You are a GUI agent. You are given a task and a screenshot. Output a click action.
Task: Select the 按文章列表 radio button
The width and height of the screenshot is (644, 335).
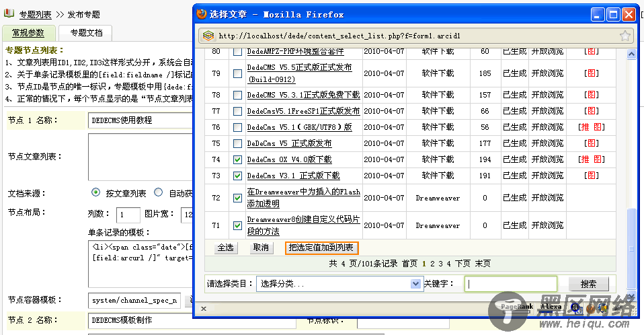[x=95, y=192]
